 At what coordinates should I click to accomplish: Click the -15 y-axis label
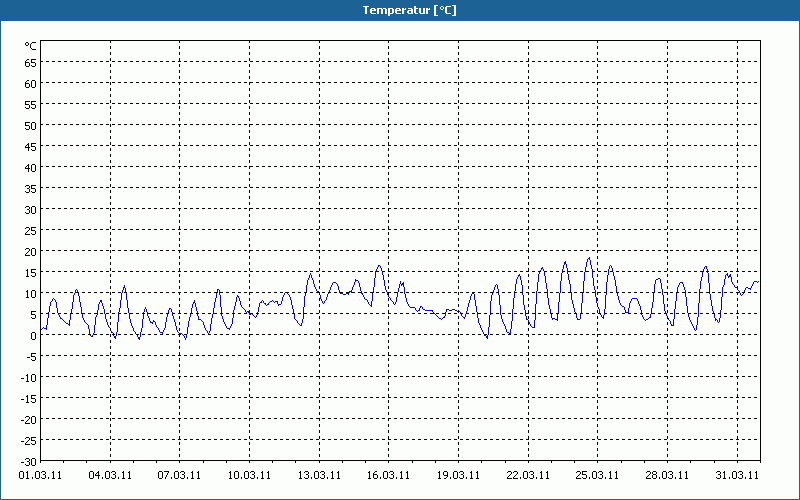[29, 398]
